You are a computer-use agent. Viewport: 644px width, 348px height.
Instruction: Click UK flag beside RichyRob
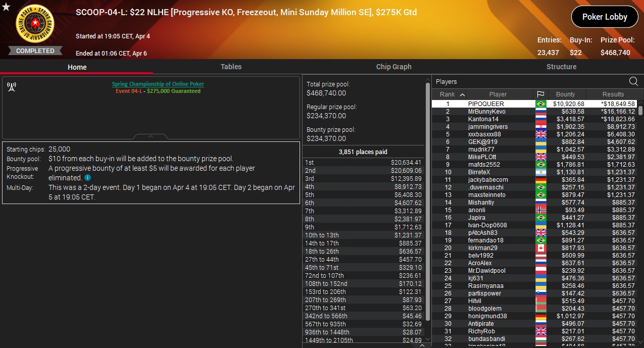click(x=541, y=331)
